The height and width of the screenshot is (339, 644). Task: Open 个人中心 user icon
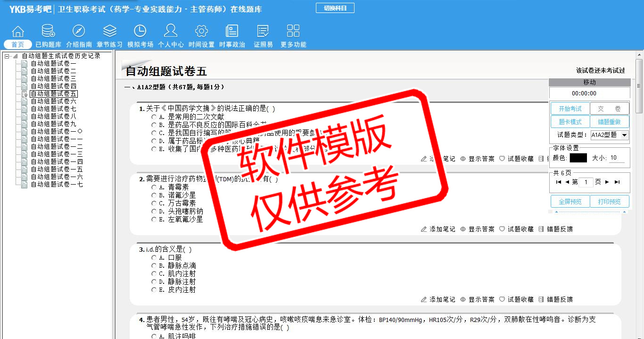pyautogui.click(x=171, y=32)
